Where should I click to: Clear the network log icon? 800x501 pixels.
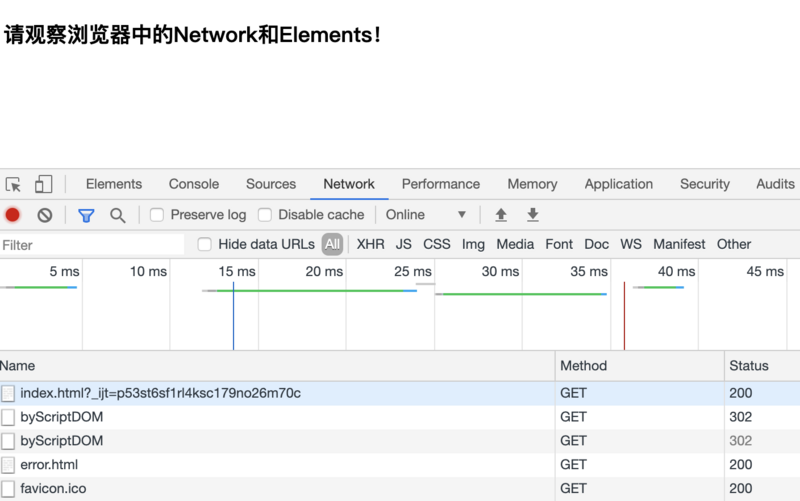point(45,215)
